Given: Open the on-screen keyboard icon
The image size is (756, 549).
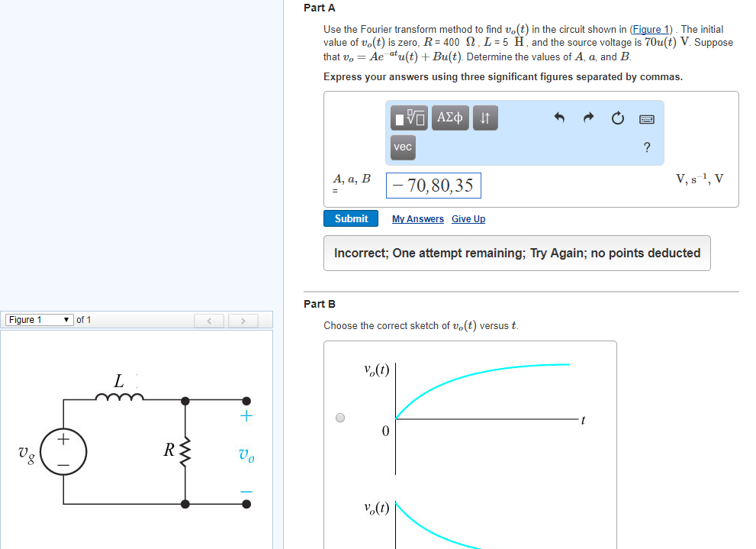Looking at the screenshot, I should (647, 118).
